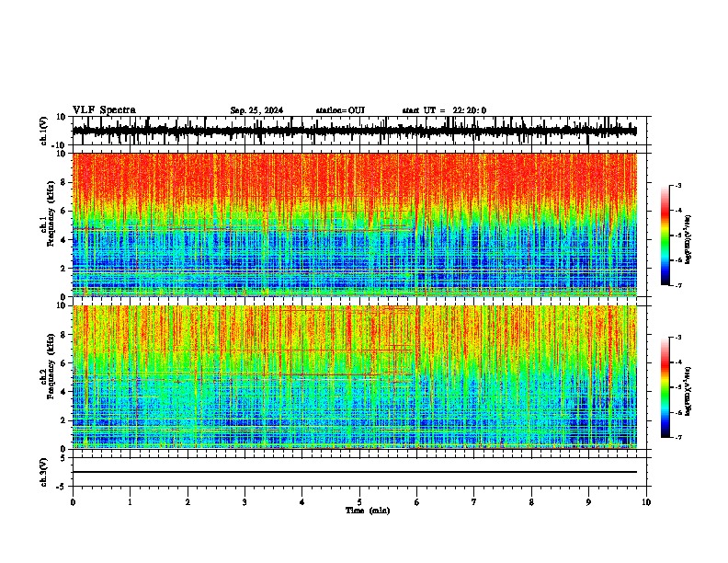Click the log(PSD) label beside ch.2 color bar
728x563 pixels.
[x=688, y=391]
